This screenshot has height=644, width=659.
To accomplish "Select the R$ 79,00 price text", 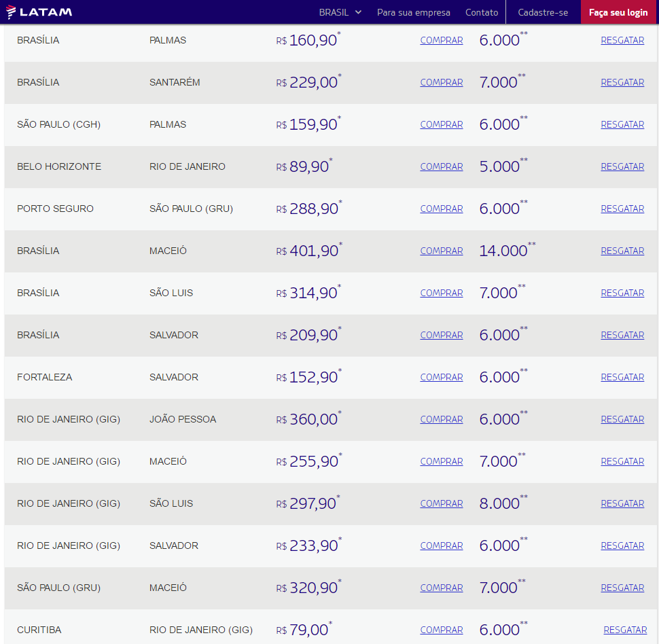I will 304,629.
